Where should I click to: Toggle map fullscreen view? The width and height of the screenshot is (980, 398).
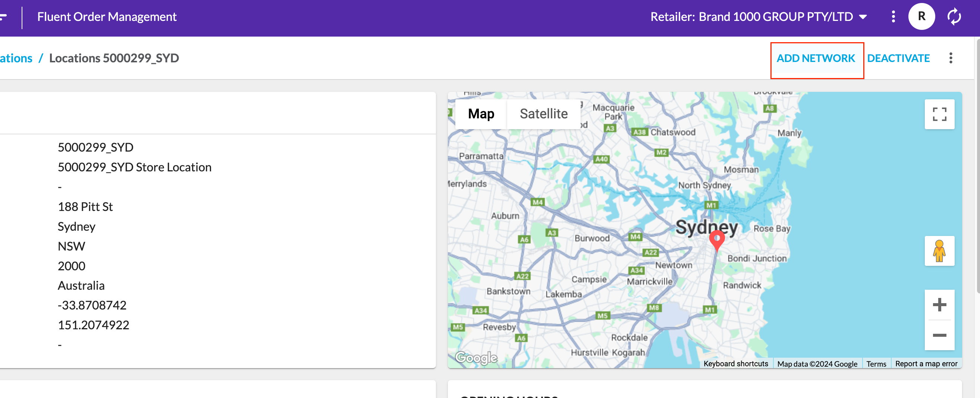click(x=939, y=114)
